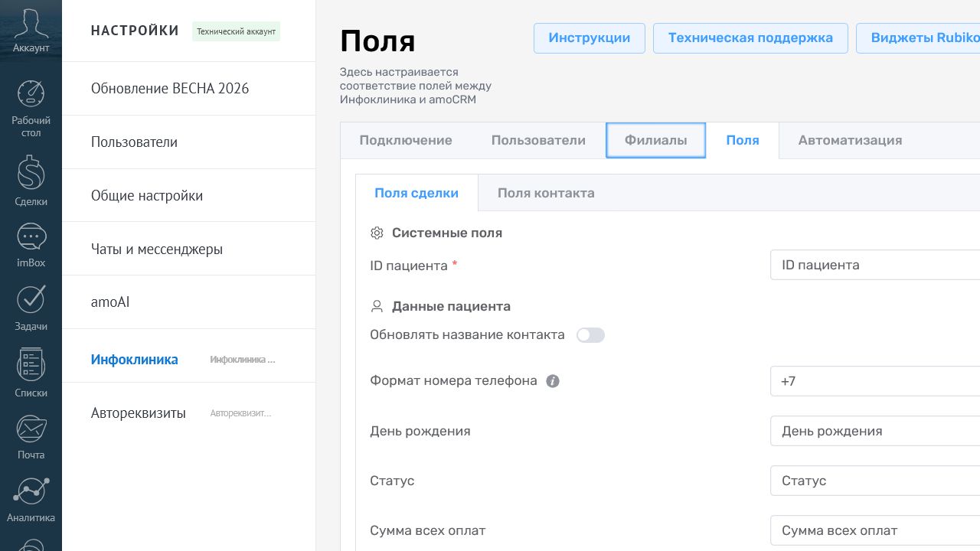Click the День рождения field label
Screen dimensions: 980x551
click(x=420, y=431)
